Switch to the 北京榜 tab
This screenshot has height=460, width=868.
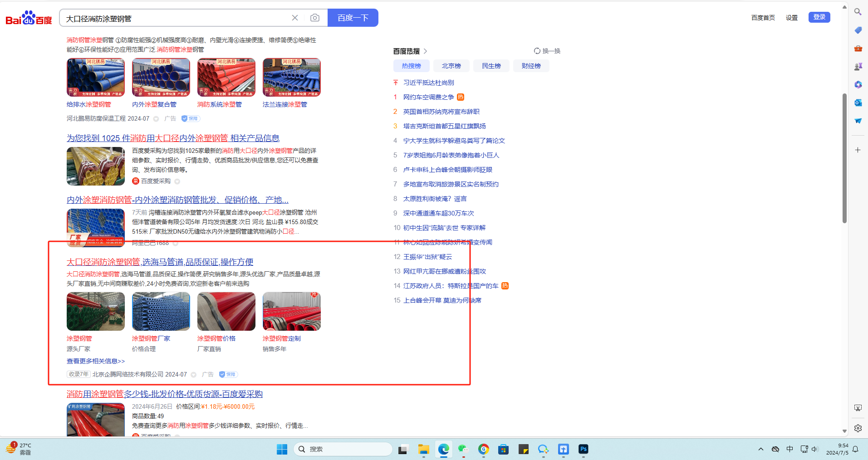coord(451,66)
